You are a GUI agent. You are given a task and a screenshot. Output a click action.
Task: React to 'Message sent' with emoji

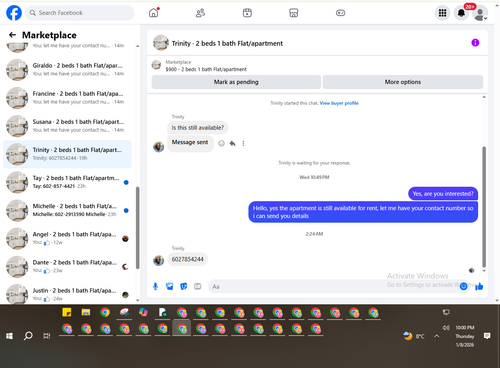click(x=221, y=143)
